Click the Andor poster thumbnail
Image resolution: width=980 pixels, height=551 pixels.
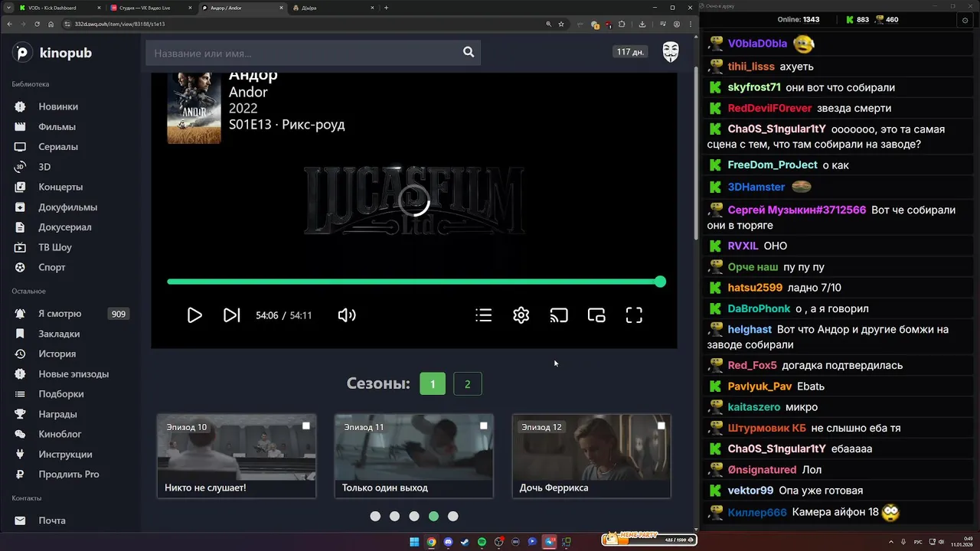coord(194,108)
